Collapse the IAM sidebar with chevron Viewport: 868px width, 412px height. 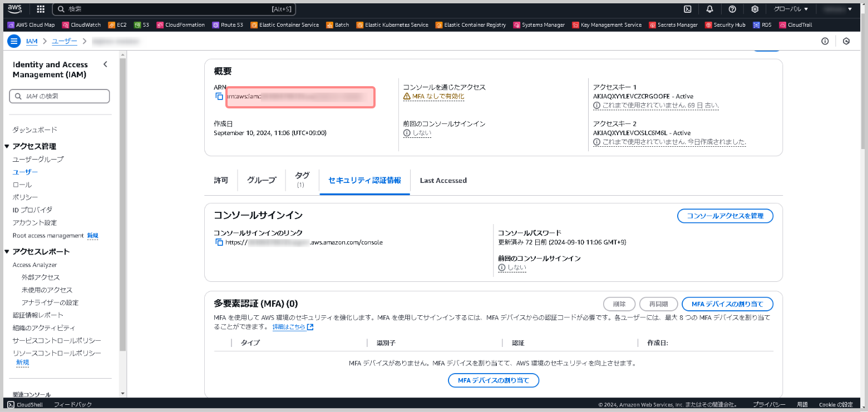[x=105, y=64]
